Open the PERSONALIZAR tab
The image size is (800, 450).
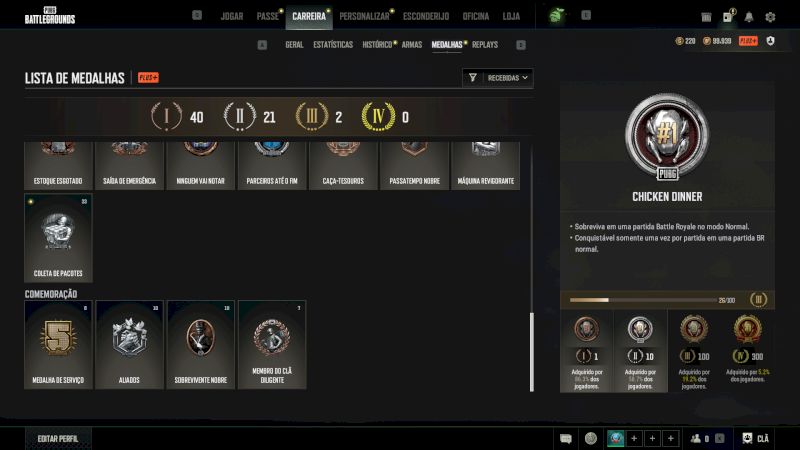tap(364, 16)
